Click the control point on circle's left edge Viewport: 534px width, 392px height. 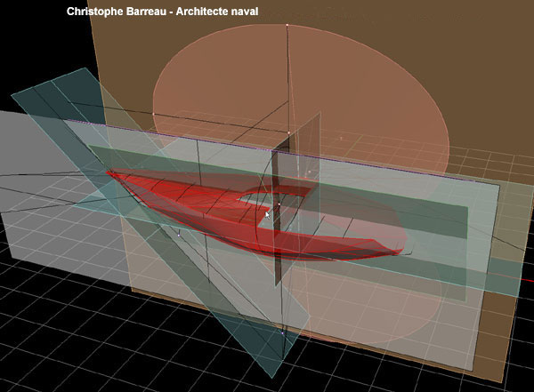pos(154,114)
